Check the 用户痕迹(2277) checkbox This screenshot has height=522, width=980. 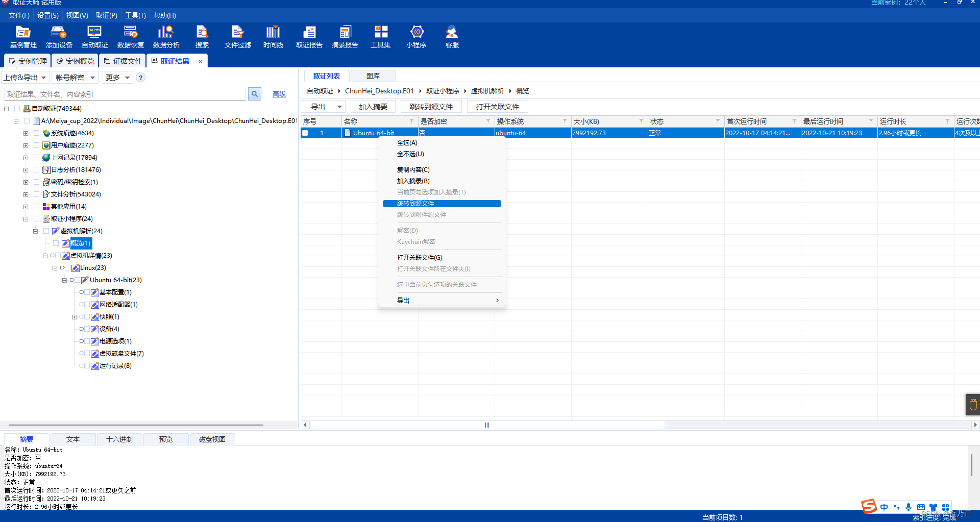[x=36, y=145]
